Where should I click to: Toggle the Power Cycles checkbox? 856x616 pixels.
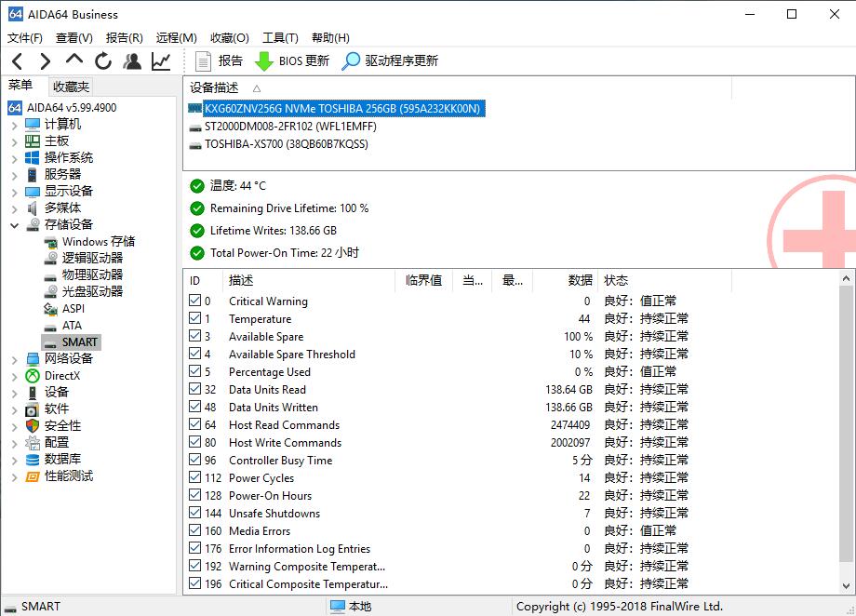click(194, 477)
